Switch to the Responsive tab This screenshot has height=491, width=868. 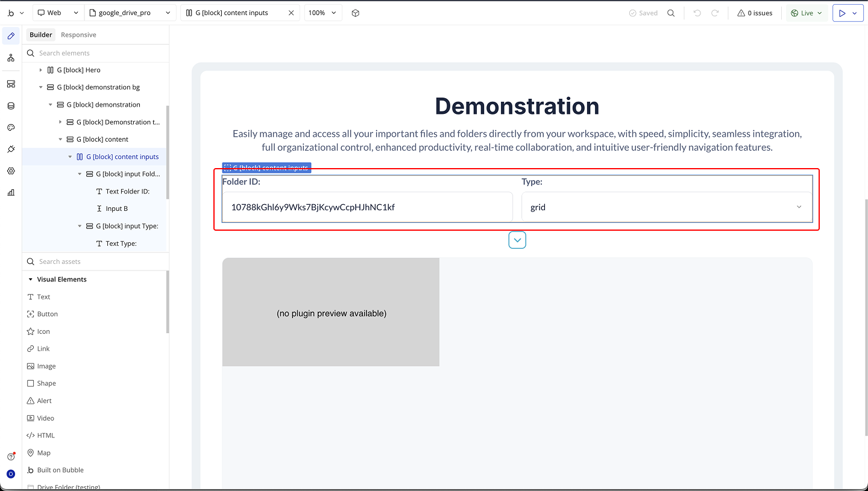(x=78, y=35)
